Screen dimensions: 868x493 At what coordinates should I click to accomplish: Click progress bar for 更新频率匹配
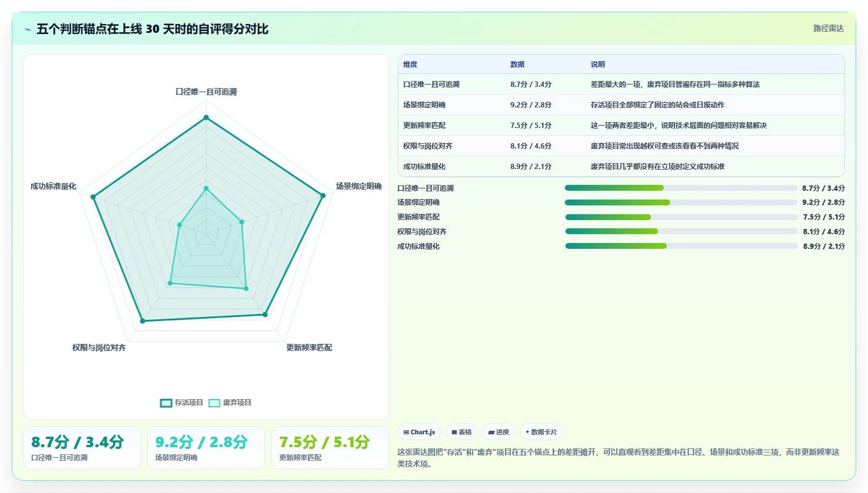(681, 217)
